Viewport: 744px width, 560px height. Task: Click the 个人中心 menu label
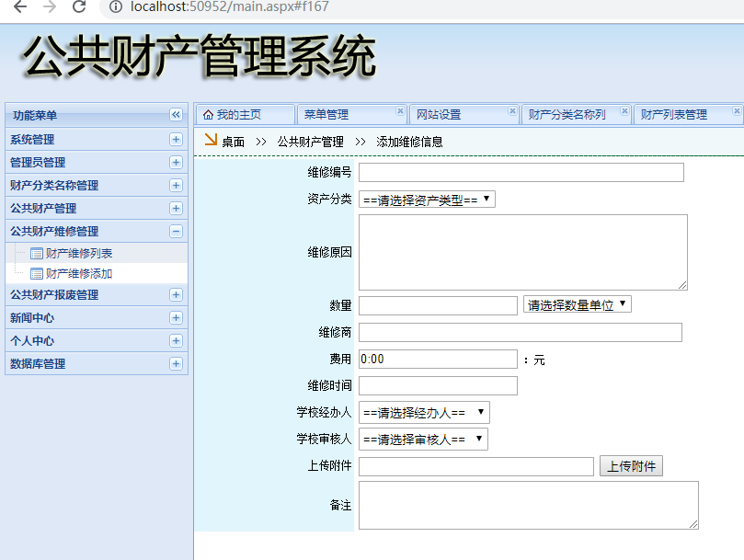(x=32, y=341)
